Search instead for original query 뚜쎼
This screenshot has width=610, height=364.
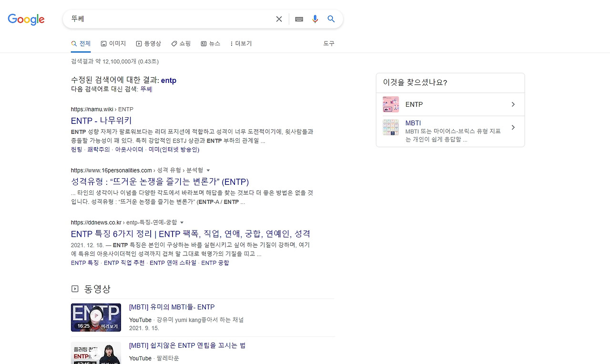[x=146, y=89]
